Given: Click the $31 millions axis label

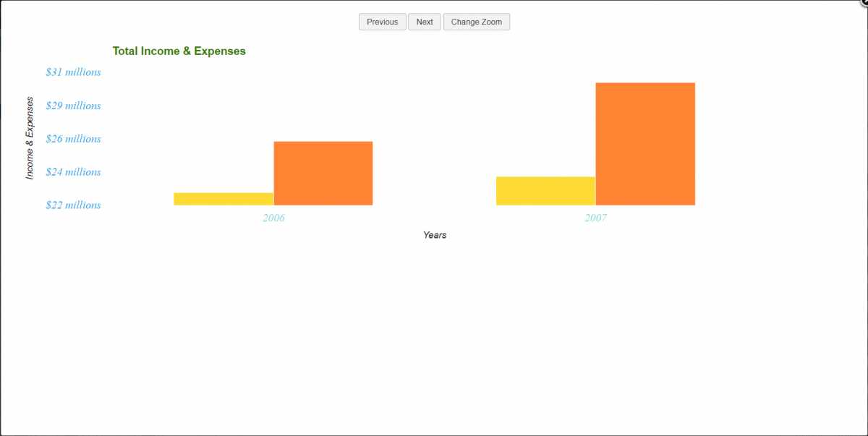Looking at the screenshot, I should click(x=73, y=72).
